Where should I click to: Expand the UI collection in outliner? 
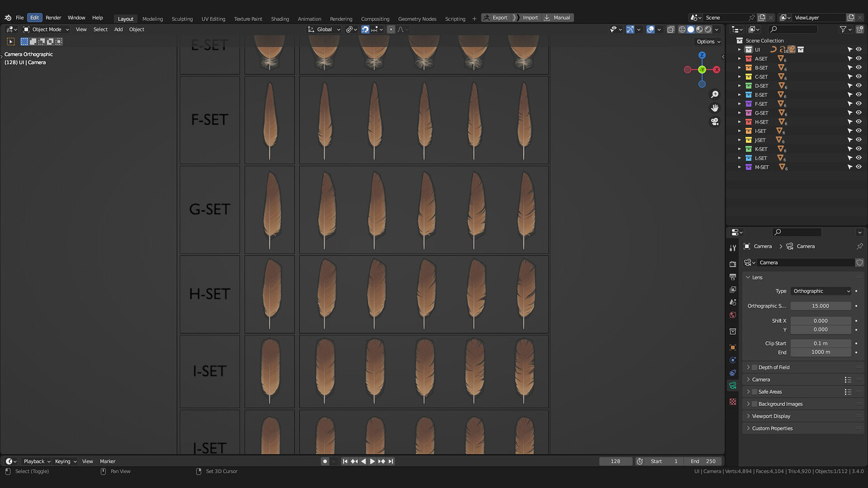(x=740, y=50)
